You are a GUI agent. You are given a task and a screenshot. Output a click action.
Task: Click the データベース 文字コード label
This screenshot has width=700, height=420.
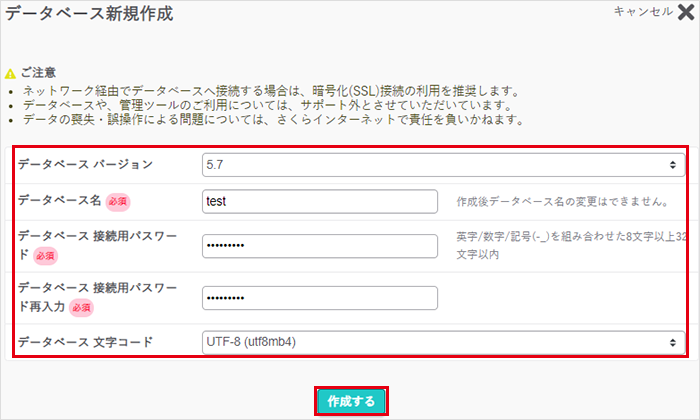pyautogui.click(x=85, y=342)
